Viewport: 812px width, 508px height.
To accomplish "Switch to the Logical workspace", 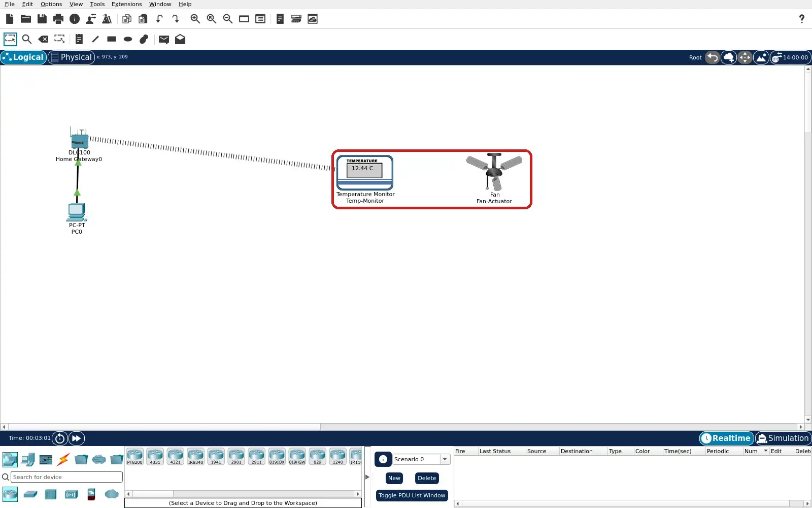I will click(x=23, y=57).
